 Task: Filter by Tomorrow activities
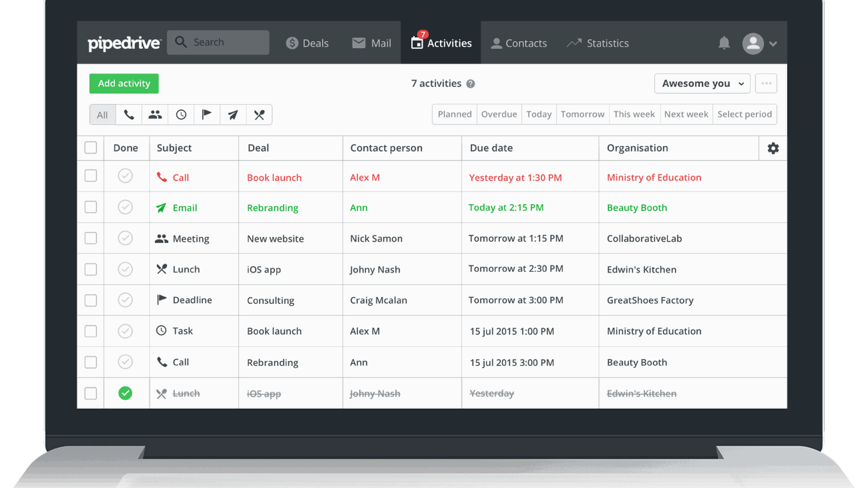(x=582, y=114)
